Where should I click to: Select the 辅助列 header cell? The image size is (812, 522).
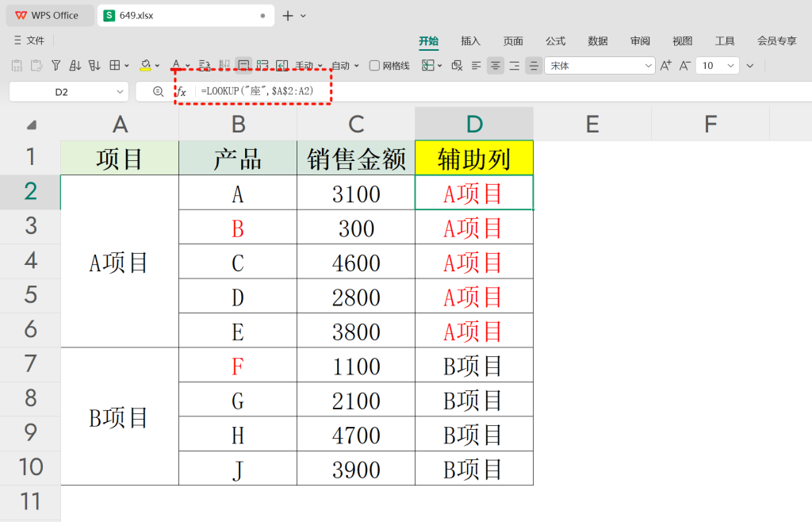(x=474, y=158)
